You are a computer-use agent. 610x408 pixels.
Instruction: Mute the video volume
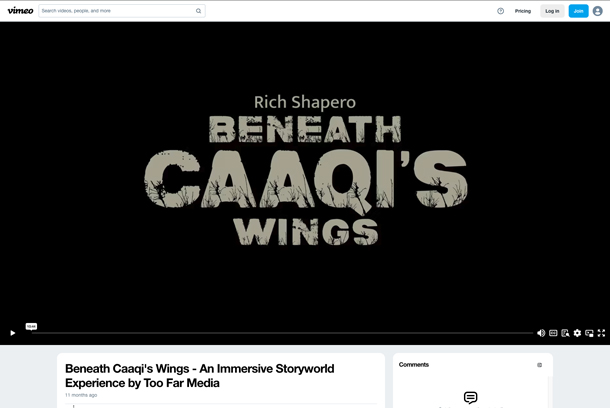tap(541, 333)
